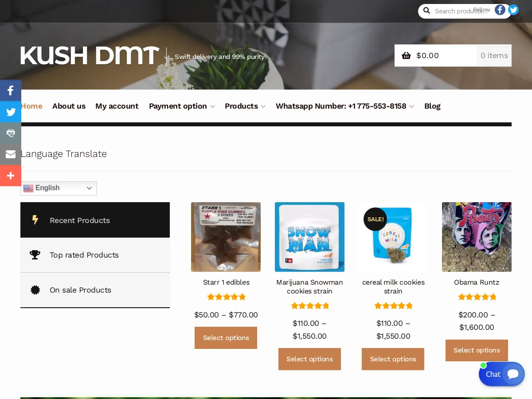532x399 pixels.
Task: Expand the English language translate dropdown
Action: point(58,188)
